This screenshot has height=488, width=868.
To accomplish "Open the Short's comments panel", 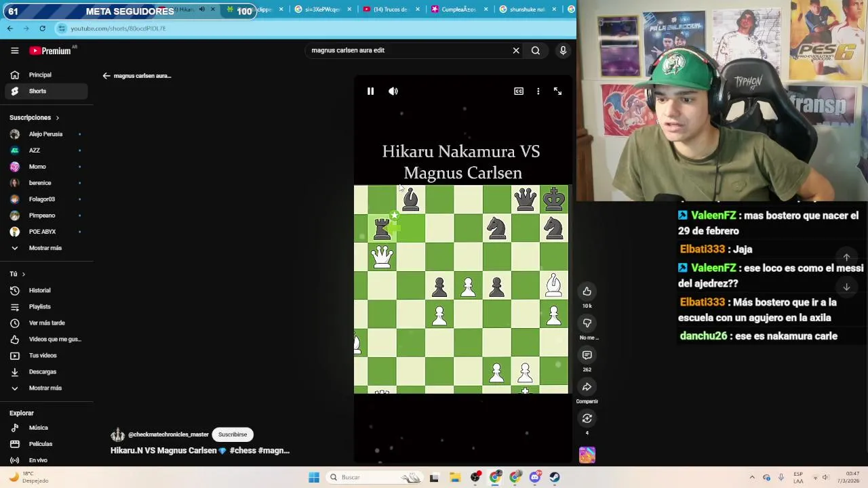I will [x=587, y=355].
